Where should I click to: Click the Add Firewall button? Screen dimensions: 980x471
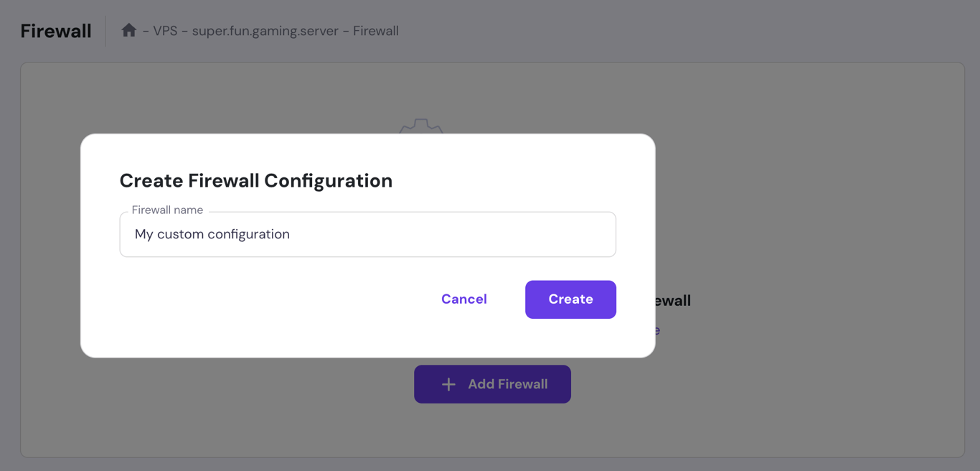click(x=492, y=384)
